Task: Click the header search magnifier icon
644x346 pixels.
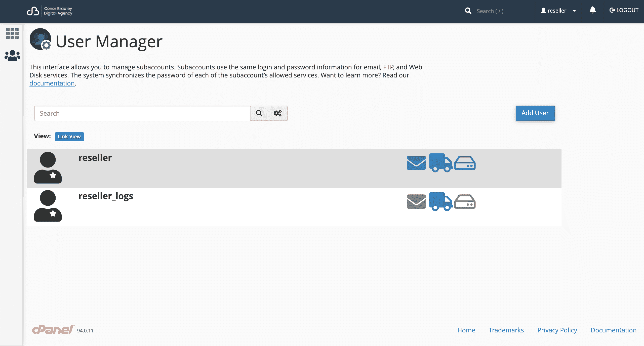Action: 468,11
